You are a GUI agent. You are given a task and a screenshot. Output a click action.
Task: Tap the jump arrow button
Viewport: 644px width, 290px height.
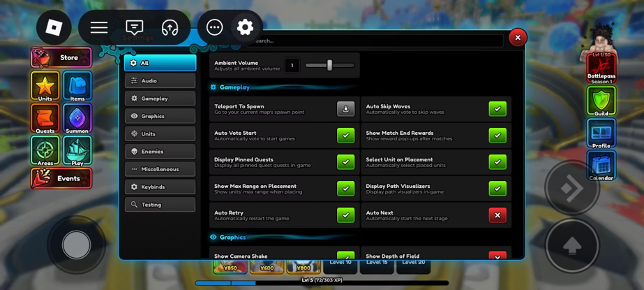pyautogui.click(x=573, y=246)
